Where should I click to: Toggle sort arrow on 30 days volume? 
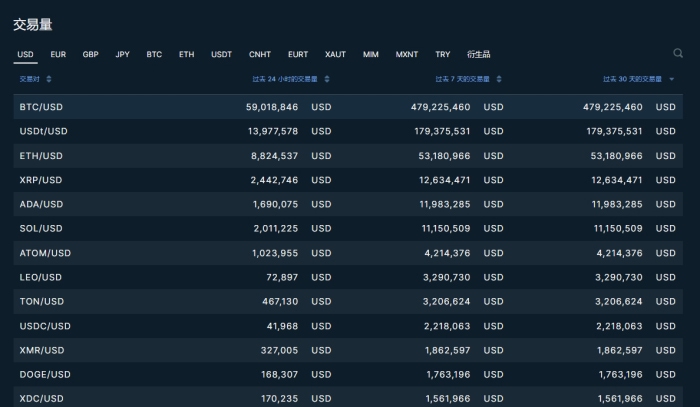(671, 79)
